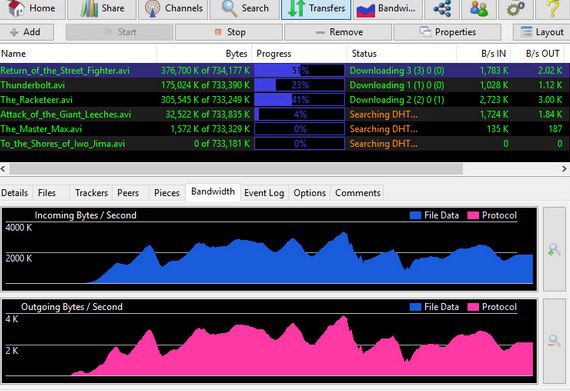Select Attack_of_the_Giant_Leeches.avi row
Image resolution: width=570 pixels, height=391 pixels.
click(x=285, y=114)
